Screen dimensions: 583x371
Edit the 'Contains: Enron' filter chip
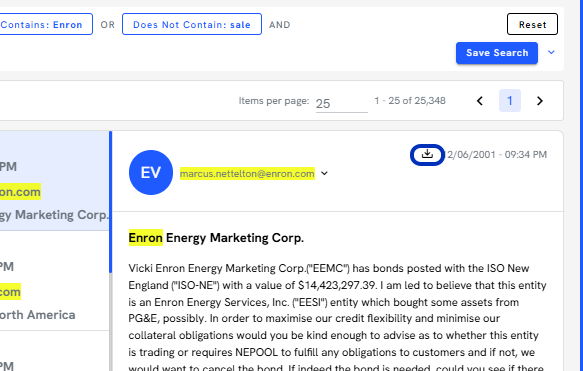[x=45, y=25]
